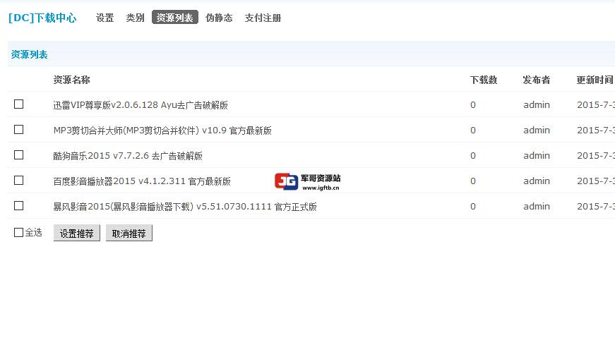This screenshot has height=364, width=615.
Task: Open 百度影音播放器2015 v4.1.2.311 resource name
Action: (142, 181)
